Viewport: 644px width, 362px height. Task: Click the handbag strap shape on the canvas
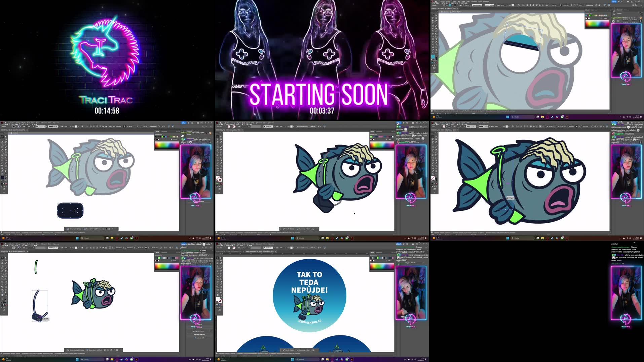40,305
